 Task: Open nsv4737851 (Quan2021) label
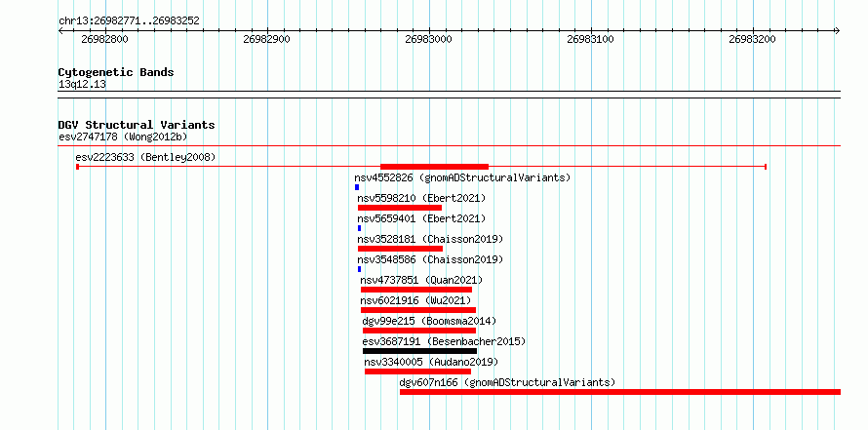pyautogui.click(x=422, y=280)
